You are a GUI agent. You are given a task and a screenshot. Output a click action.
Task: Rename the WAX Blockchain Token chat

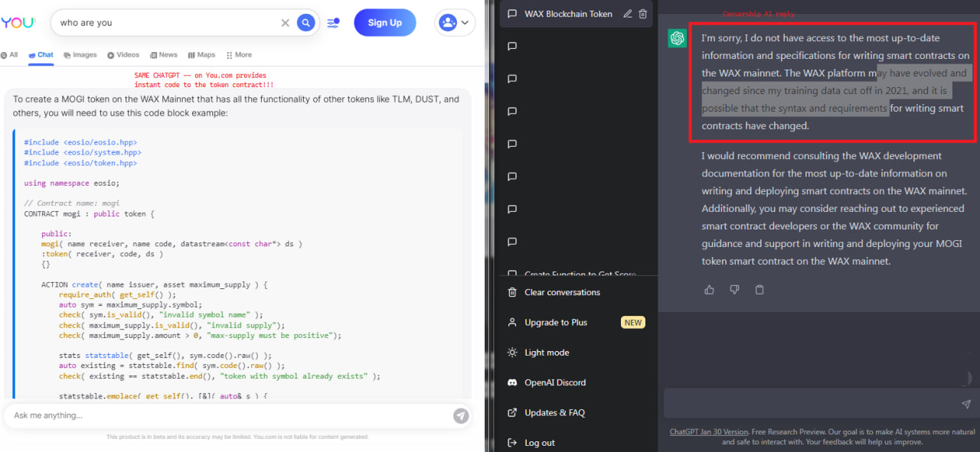click(x=628, y=14)
